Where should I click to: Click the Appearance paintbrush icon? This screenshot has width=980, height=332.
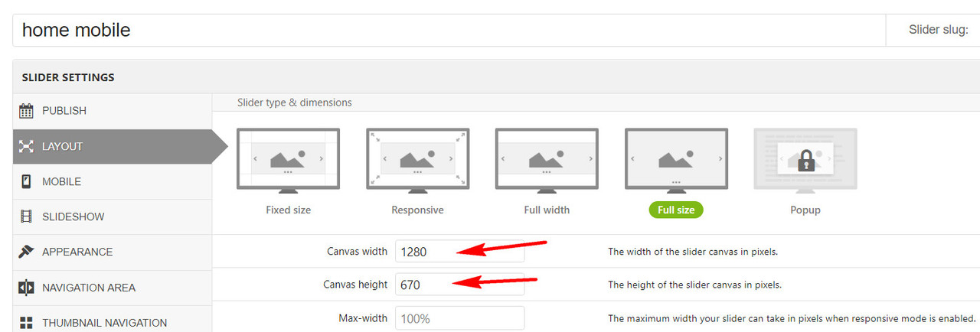click(26, 252)
